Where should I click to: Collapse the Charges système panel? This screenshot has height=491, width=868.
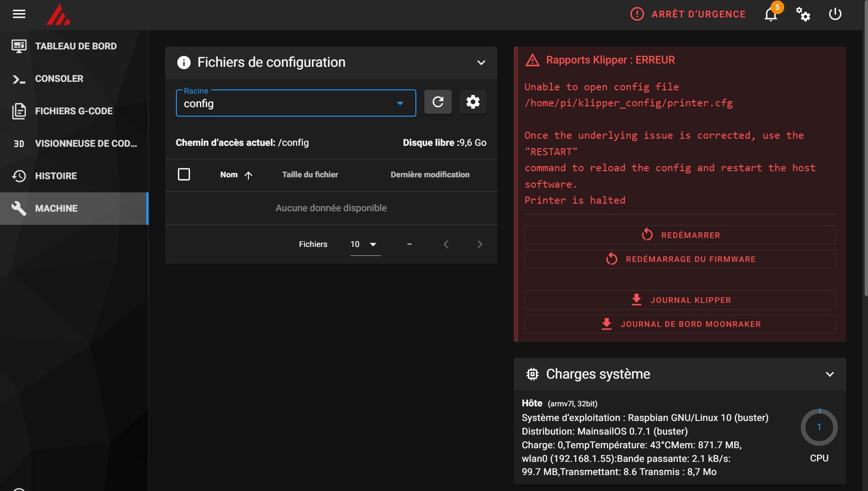(830, 374)
